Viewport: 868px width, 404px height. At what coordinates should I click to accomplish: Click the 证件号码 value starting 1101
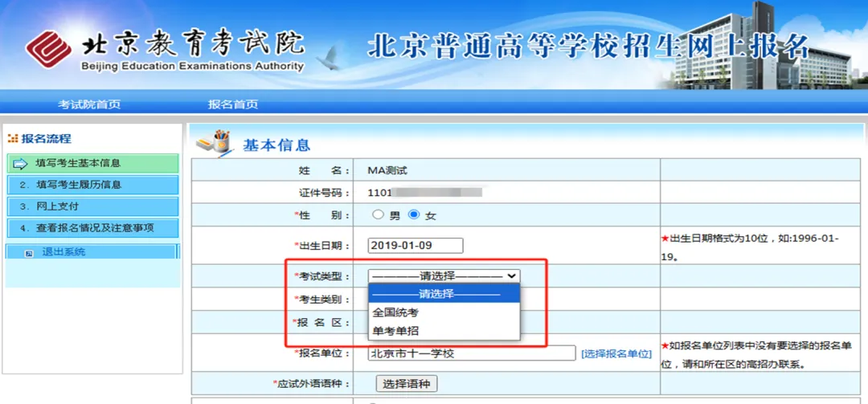click(424, 193)
